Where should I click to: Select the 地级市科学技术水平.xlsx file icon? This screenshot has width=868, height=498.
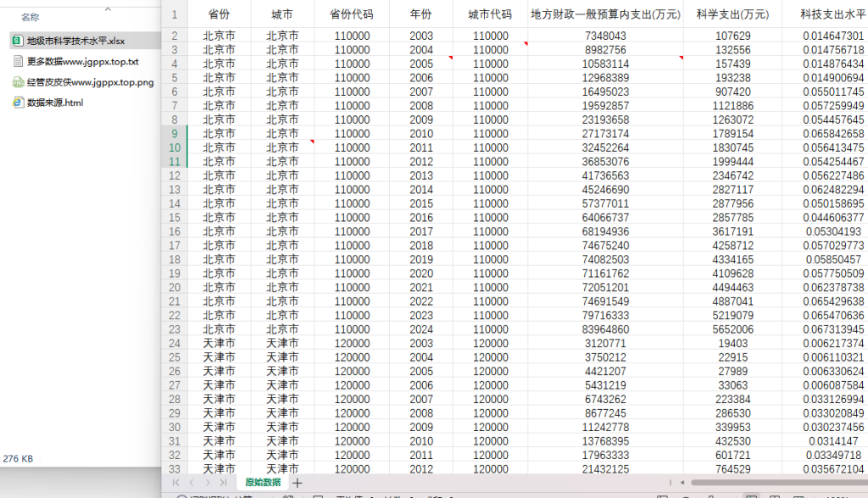pos(18,41)
